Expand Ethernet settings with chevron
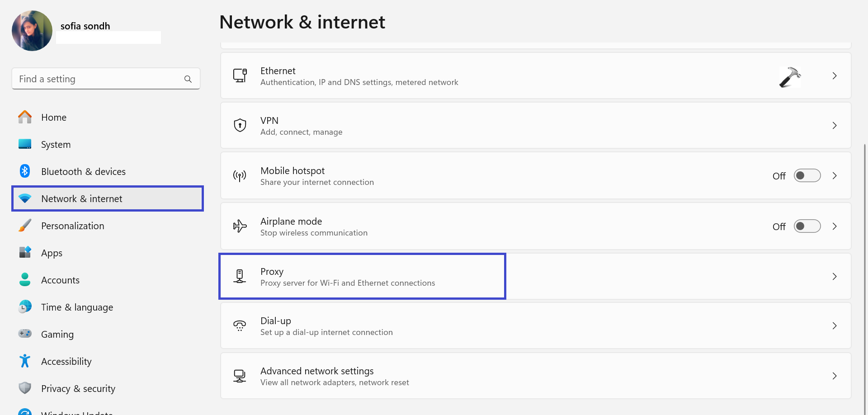 pos(835,76)
